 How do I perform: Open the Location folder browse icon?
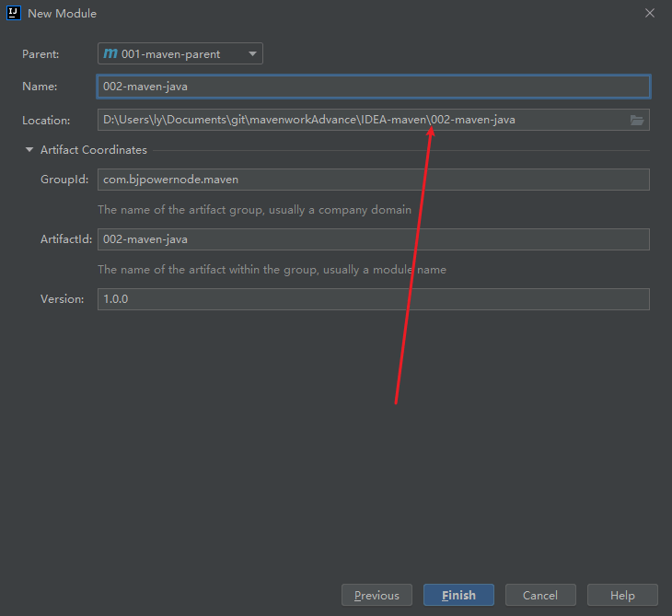tap(637, 120)
